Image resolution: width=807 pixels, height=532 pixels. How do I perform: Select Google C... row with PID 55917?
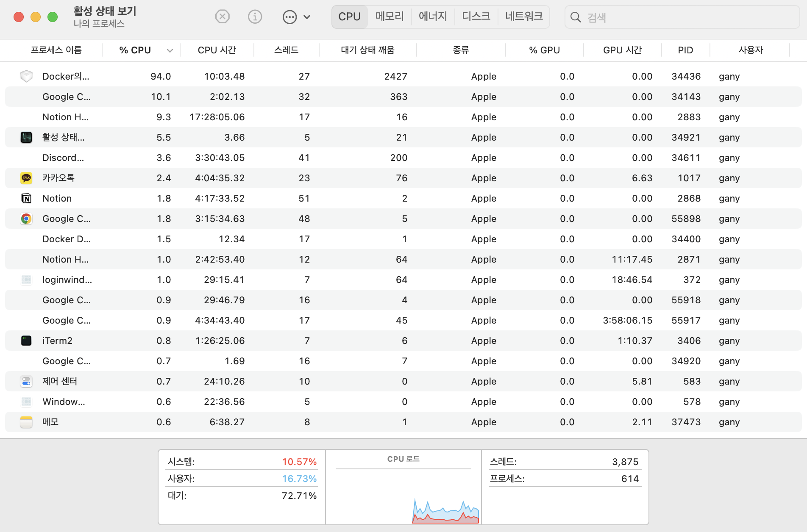click(403, 320)
